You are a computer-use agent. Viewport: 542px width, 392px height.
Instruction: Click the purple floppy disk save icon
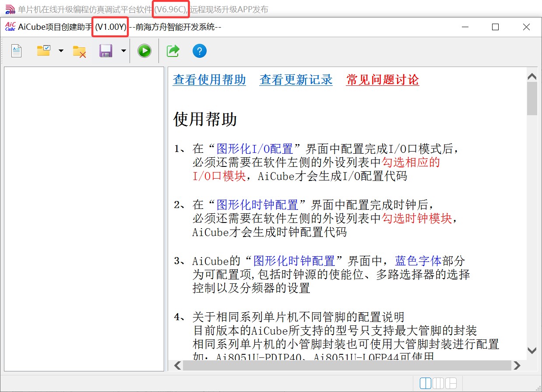[x=106, y=51]
